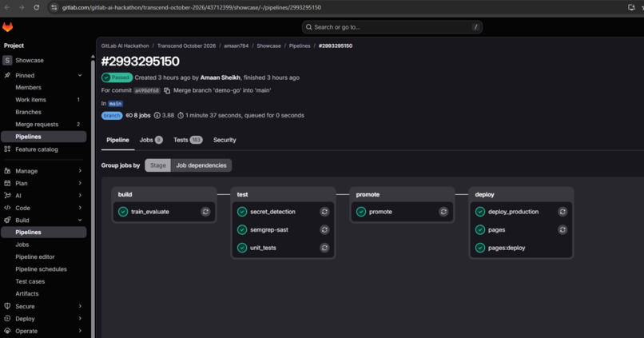Click the Secure shield icon in the sidebar
This screenshot has width=644, height=338.
(x=7, y=306)
